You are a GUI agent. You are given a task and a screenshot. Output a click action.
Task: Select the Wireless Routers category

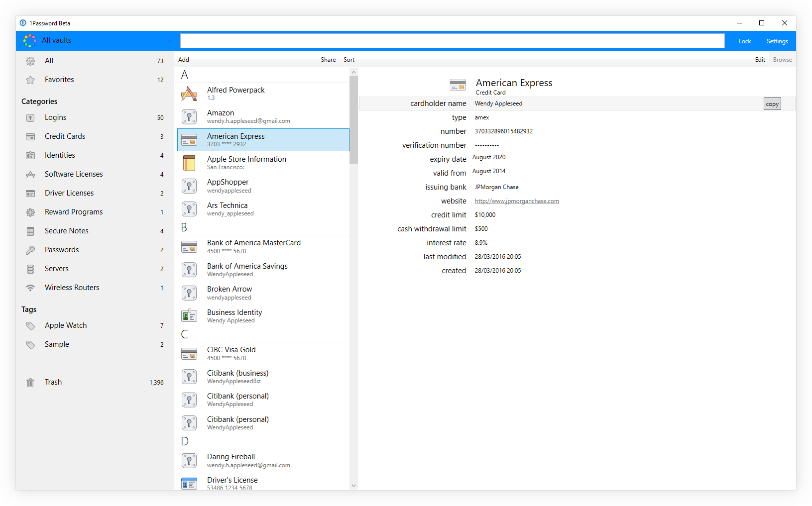pos(95,288)
